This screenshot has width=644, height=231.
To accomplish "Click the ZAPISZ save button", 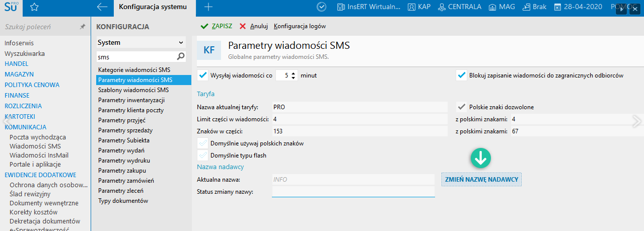I will pyautogui.click(x=217, y=26).
